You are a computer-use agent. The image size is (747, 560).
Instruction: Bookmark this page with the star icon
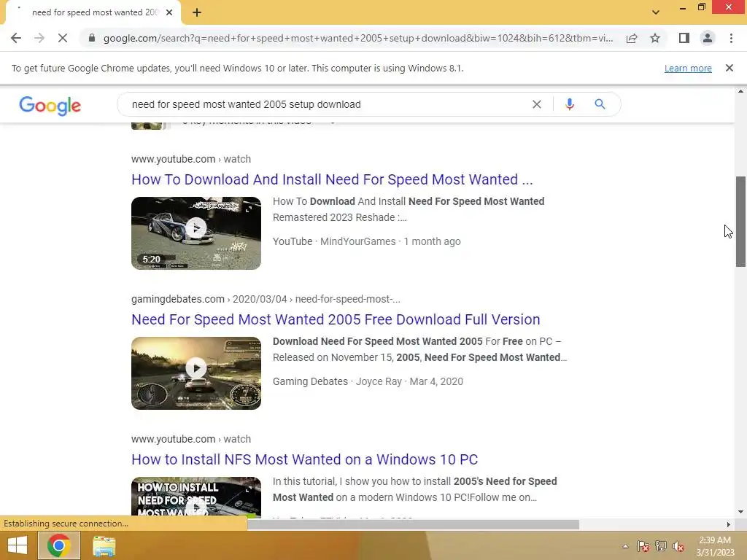[x=655, y=38]
